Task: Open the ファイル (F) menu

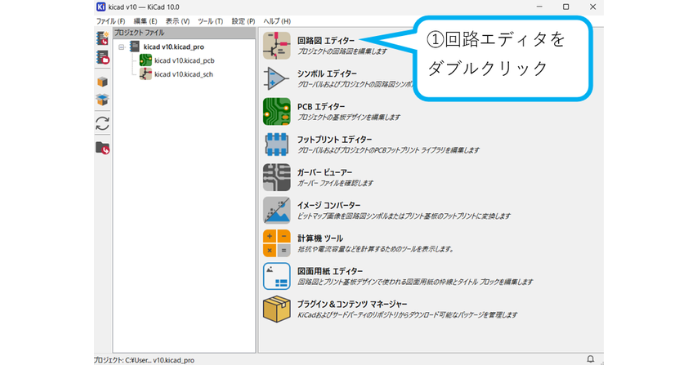Action: 111,21
